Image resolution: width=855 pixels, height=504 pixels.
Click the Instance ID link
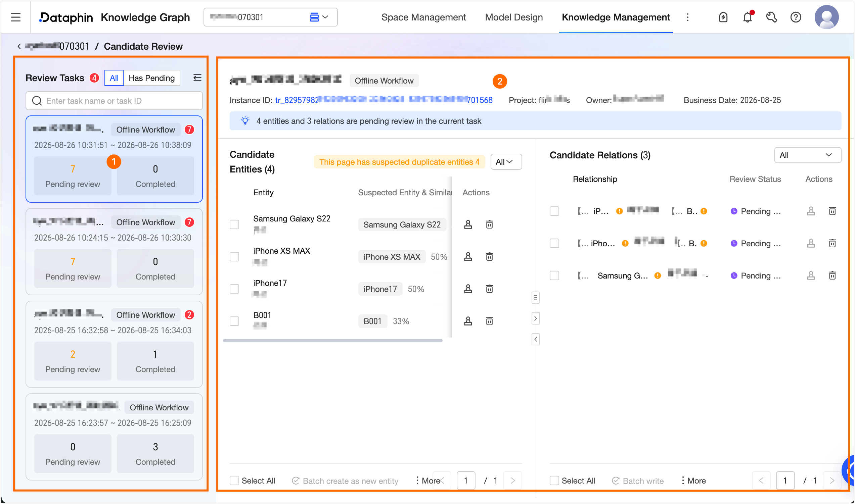pos(384,100)
